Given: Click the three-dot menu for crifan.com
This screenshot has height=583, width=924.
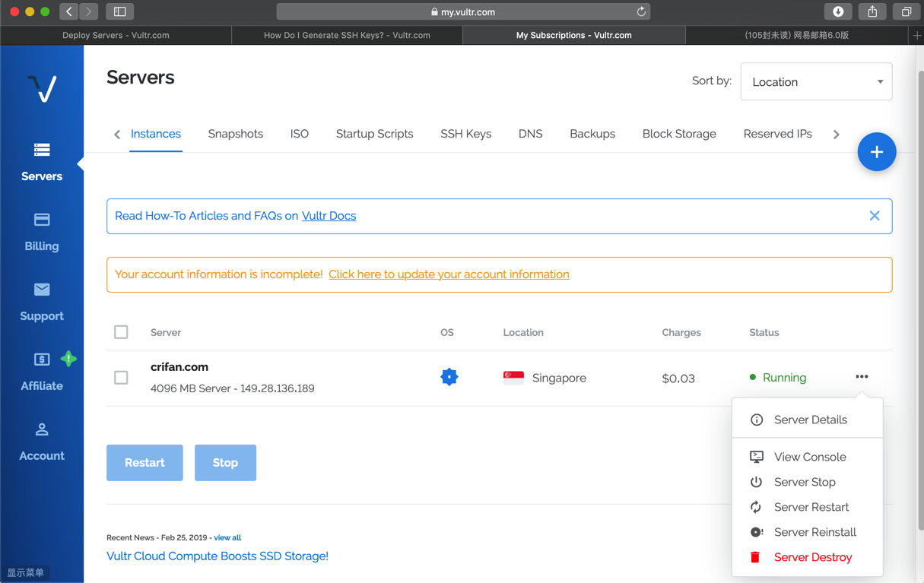Looking at the screenshot, I should [862, 377].
